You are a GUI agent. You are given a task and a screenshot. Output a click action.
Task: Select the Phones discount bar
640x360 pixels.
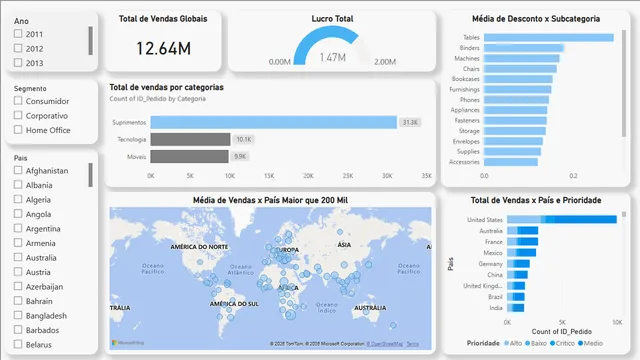(x=516, y=100)
